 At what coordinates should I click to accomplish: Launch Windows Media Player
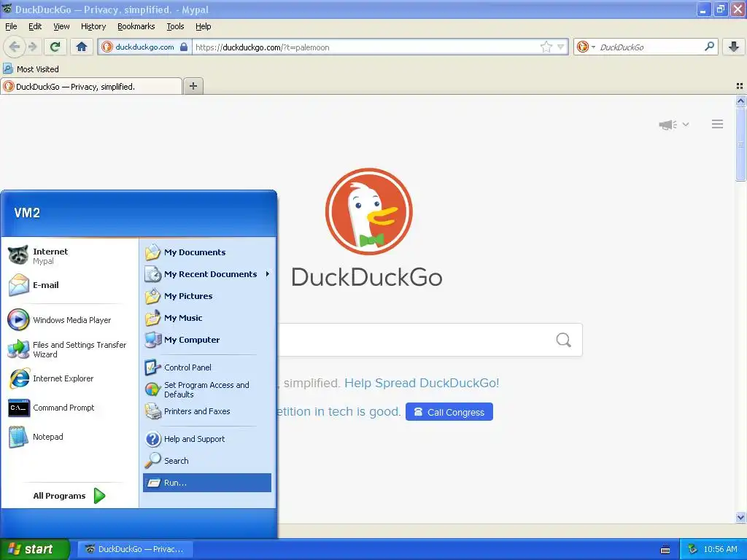(x=70, y=320)
